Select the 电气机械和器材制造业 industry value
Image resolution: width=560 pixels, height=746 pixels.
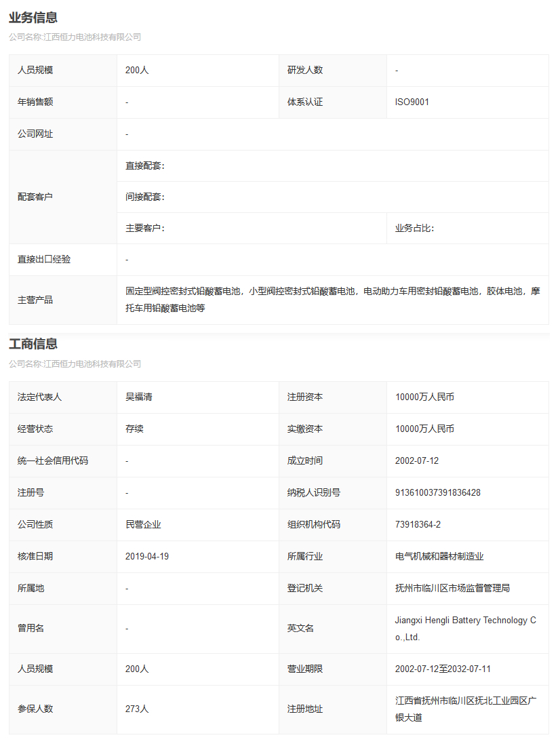click(439, 556)
